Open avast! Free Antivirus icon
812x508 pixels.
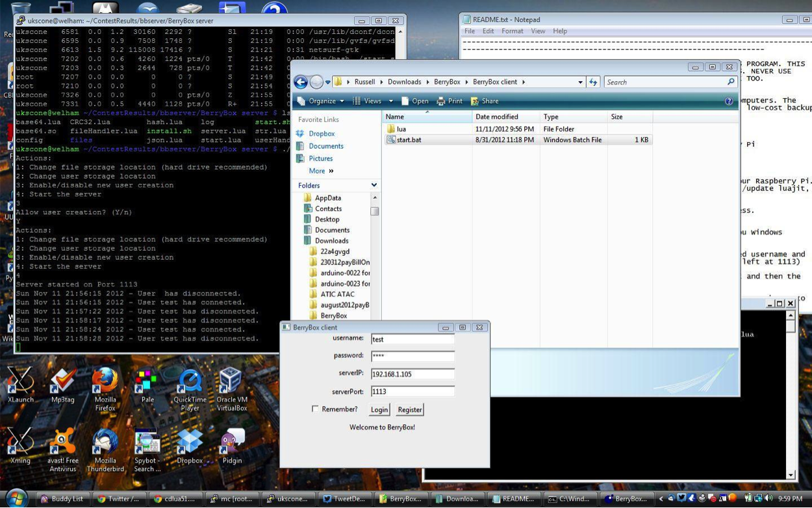63,443
